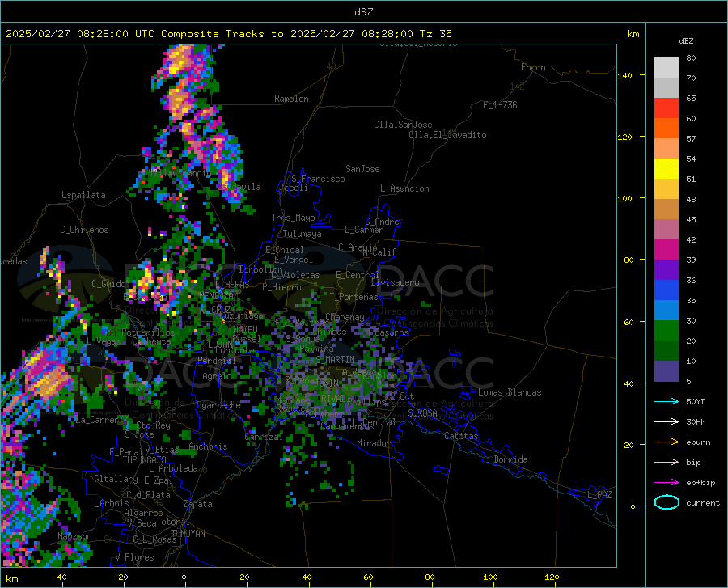Image resolution: width=728 pixels, height=588 pixels.
Task: Click the -40 km horizontal axis tick label
Action: [59, 577]
